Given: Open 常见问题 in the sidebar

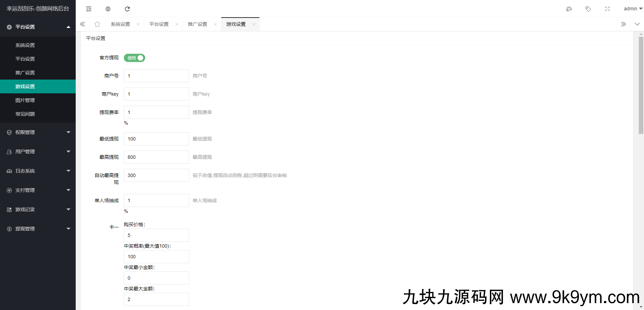Looking at the screenshot, I should (25, 114).
